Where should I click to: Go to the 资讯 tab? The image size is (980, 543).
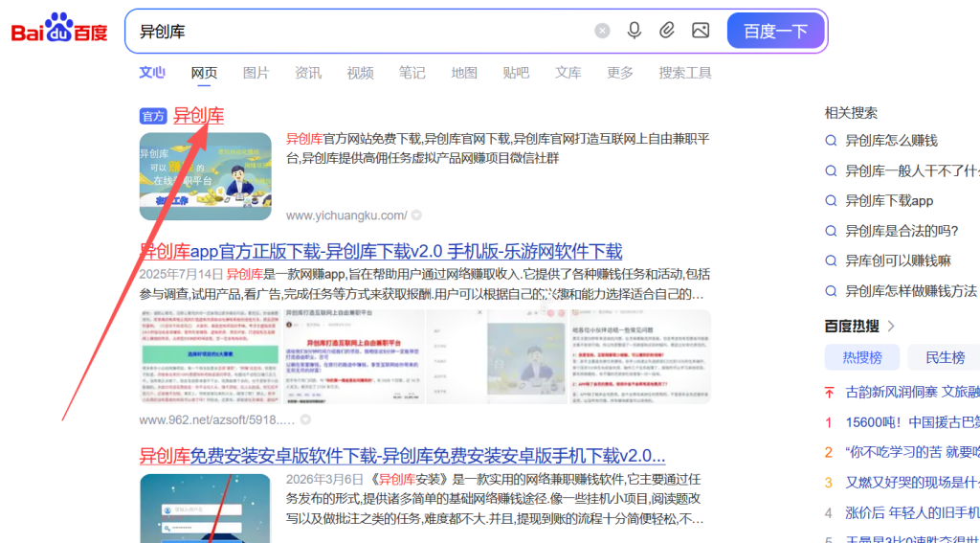[308, 73]
